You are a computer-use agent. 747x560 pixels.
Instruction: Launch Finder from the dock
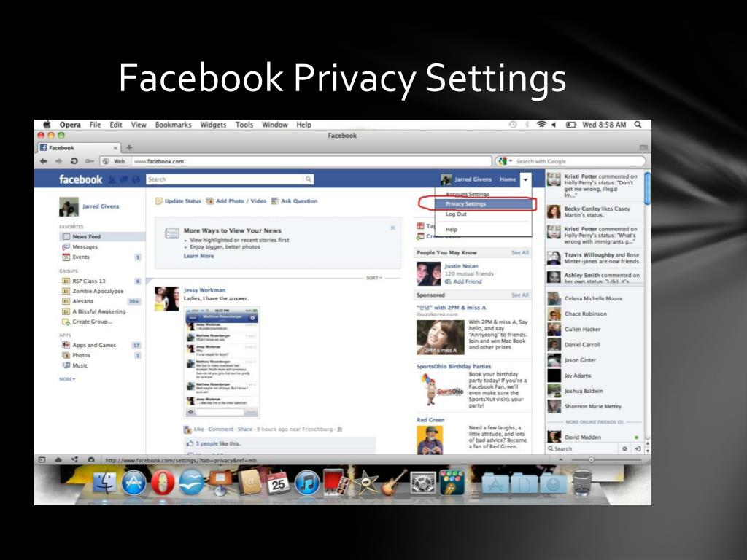[104, 483]
